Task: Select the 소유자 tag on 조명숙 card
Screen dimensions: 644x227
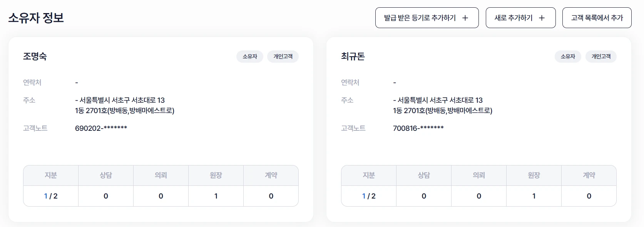Action: coord(250,57)
